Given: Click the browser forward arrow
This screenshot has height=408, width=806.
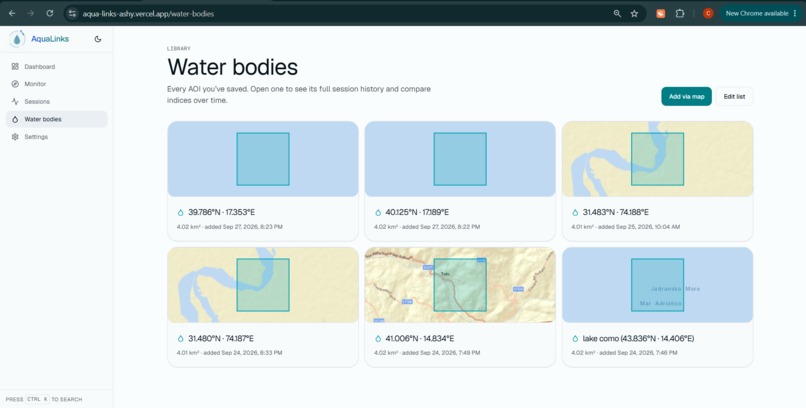Looking at the screenshot, I should 30,13.
